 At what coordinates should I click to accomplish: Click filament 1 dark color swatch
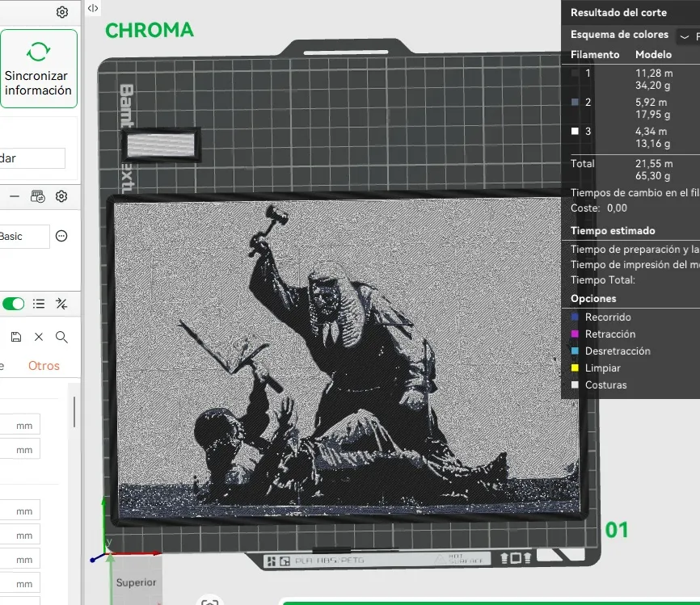(x=575, y=74)
